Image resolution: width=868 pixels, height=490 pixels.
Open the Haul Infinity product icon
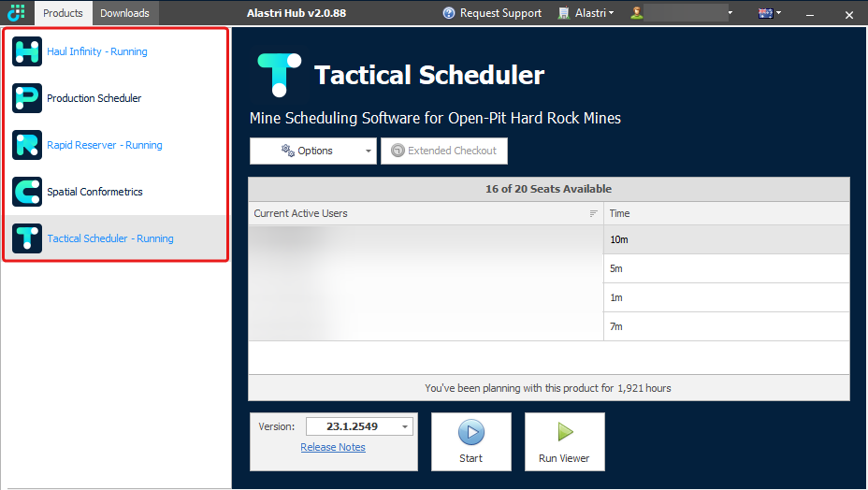click(x=27, y=51)
